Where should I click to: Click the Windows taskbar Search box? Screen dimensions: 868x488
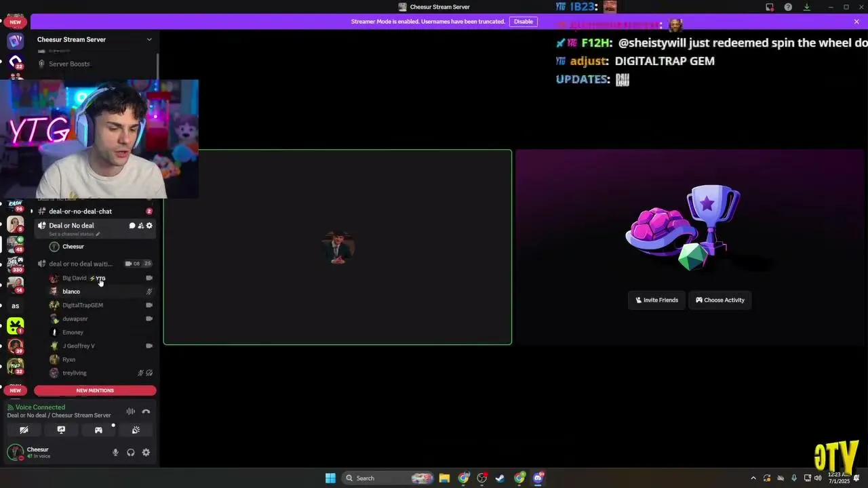tap(389, 478)
